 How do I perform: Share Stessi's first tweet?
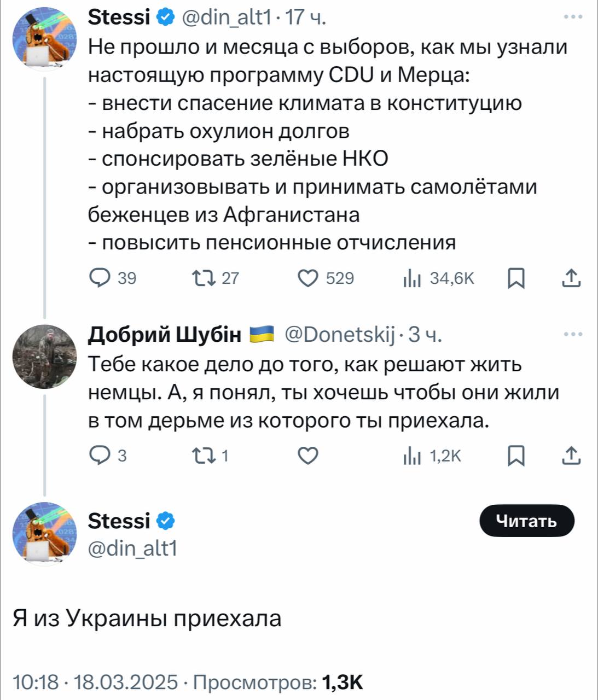571,278
